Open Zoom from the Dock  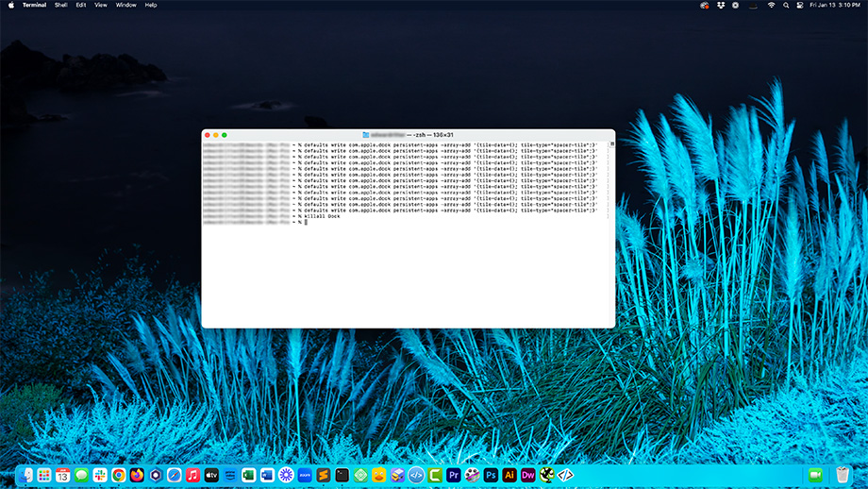coord(305,475)
